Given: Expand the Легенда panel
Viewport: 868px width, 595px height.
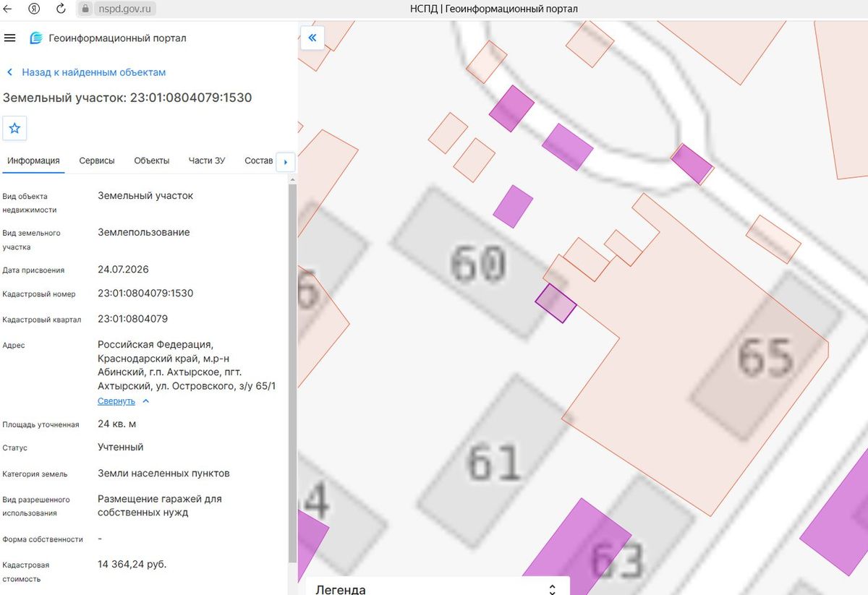Looking at the screenshot, I should click(437, 588).
